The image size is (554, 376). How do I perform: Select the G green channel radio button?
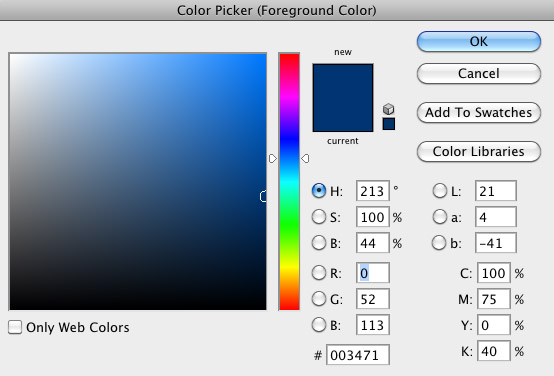(319, 299)
